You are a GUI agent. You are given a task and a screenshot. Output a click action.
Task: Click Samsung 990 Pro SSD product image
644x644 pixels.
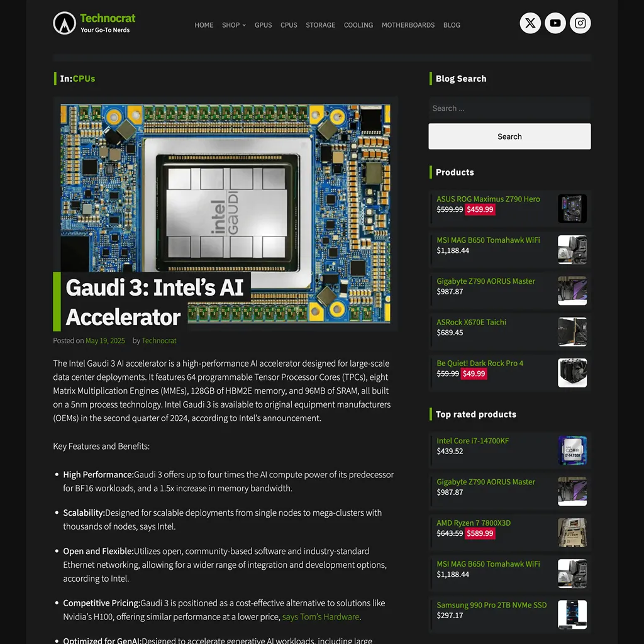click(x=572, y=614)
